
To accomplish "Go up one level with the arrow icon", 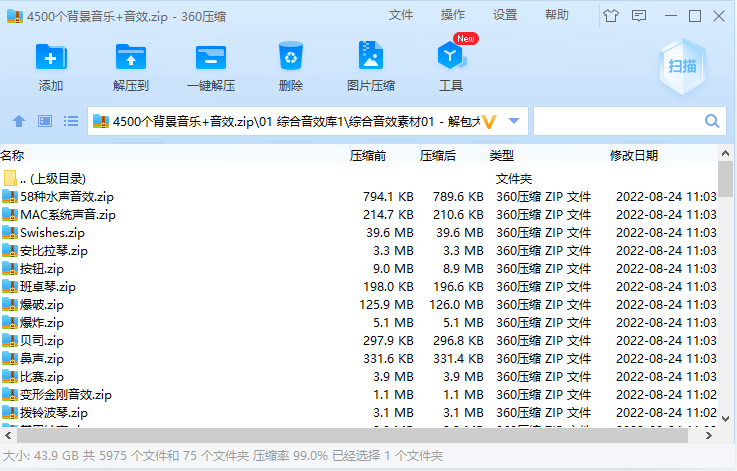I will point(18,121).
